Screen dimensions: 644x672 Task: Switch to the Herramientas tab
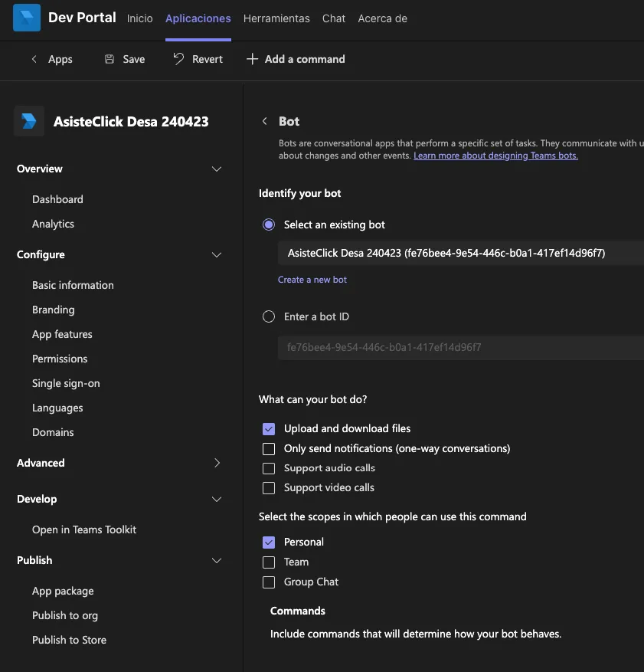click(276, 18)
